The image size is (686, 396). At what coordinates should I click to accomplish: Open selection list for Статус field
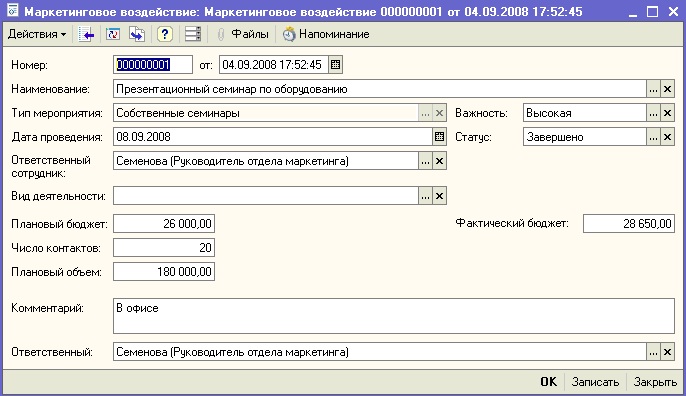[x=653, y=137]
